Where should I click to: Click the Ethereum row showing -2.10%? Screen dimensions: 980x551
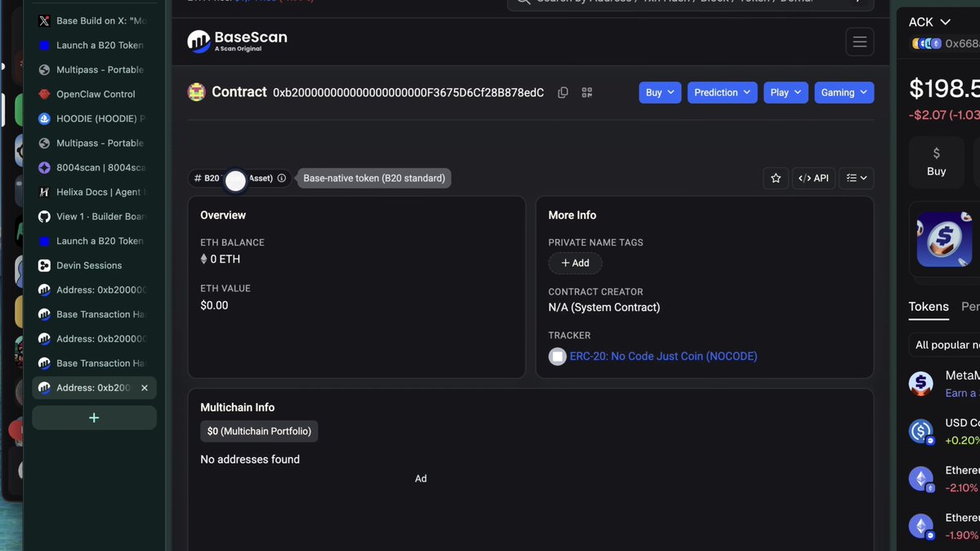pyautogui.click(x=944, y=478)
